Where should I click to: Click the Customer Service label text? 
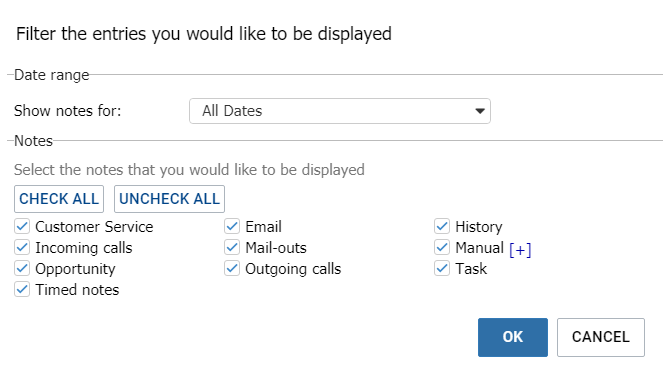point(94,227)
